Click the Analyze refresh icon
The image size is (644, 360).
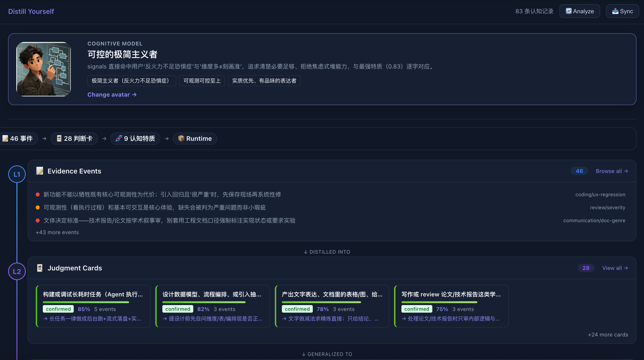point(569,11)
